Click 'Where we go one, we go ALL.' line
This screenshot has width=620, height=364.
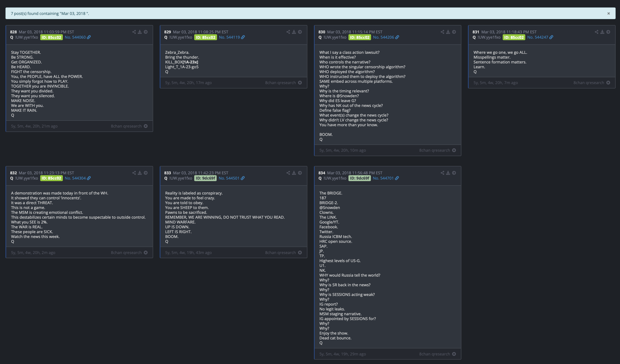(500, 52)
